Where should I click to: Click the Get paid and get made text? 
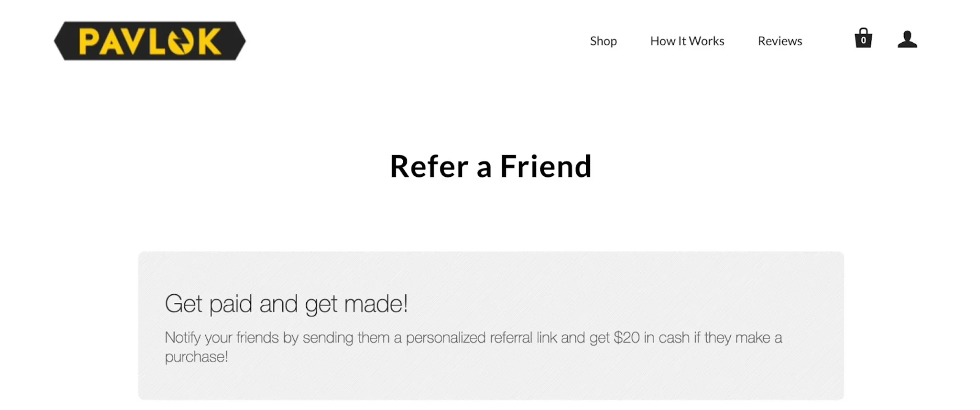point(287,303)
